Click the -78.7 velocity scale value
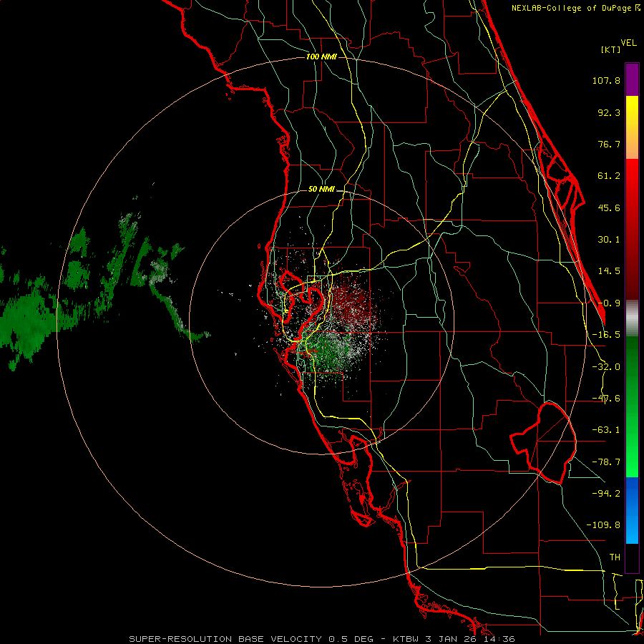644x644 pixels. pyautogui.click(x=606, y=462)
